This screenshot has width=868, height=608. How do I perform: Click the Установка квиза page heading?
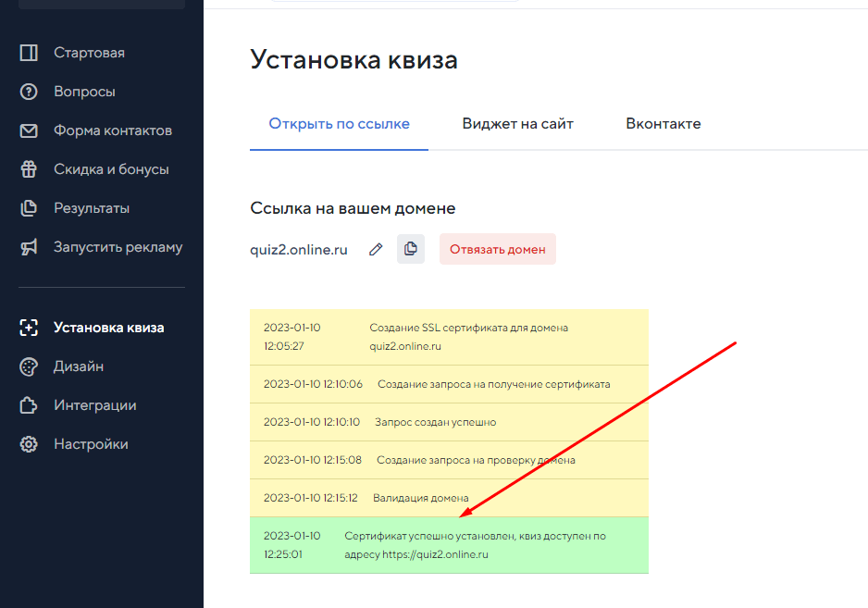coord(353,60)
